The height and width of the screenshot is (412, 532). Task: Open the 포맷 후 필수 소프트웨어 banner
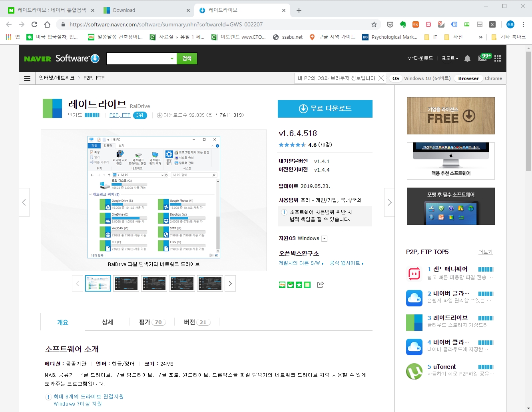point(450,206)
